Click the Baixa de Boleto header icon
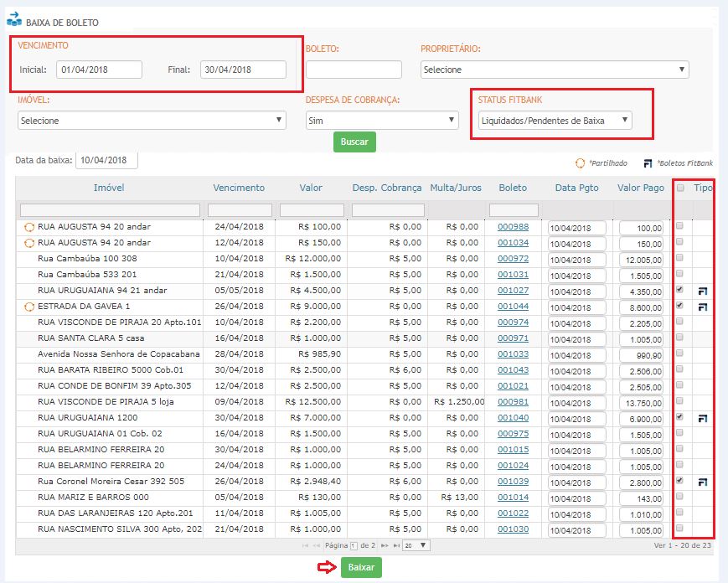 click(16, 18)
